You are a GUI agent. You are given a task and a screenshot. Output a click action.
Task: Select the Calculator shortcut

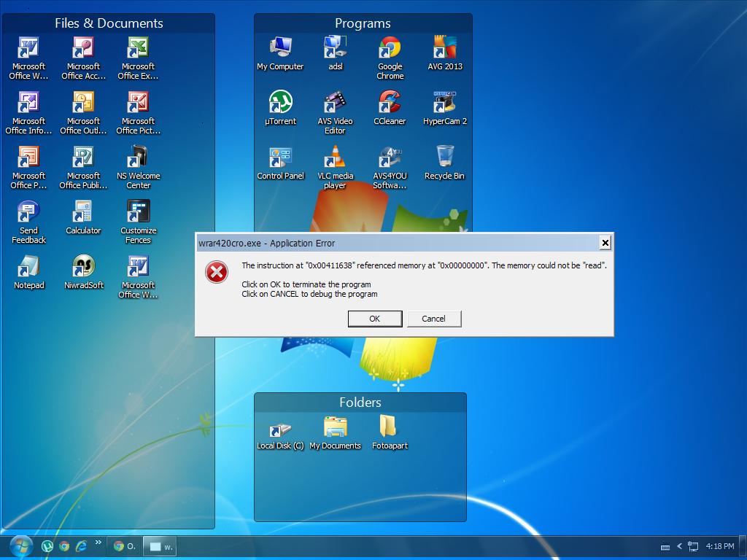(x=83, y=217)
